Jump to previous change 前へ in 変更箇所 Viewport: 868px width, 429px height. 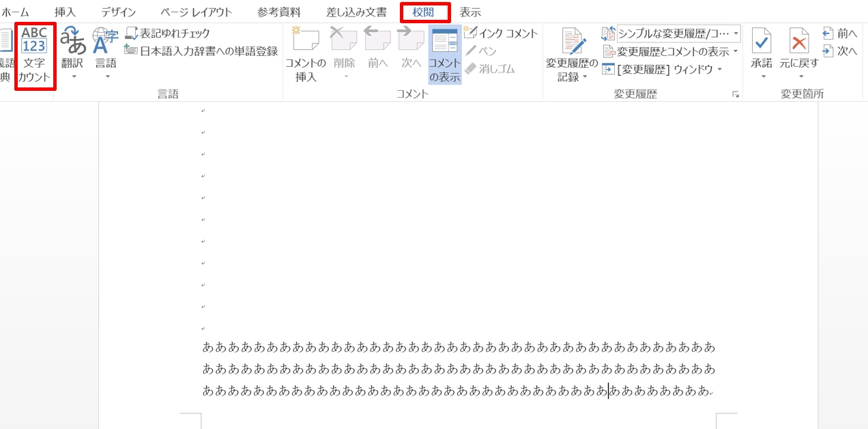pos(840,33)
